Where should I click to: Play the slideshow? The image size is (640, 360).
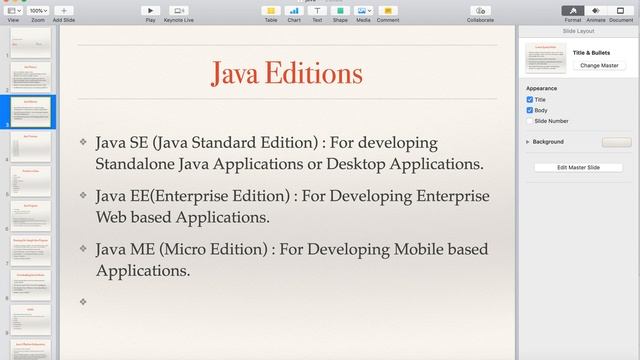151,11
